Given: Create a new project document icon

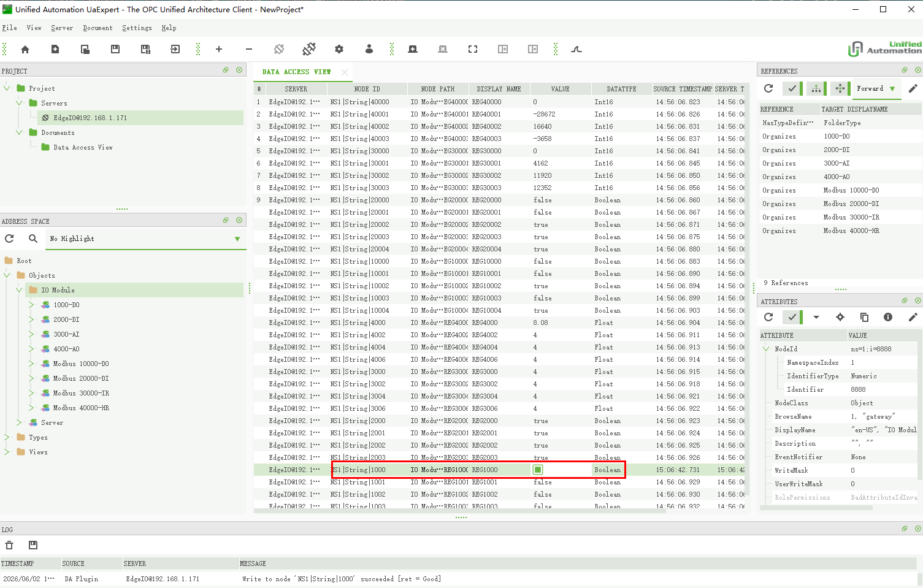Looking at the screenshot, I should coord(55,49).
